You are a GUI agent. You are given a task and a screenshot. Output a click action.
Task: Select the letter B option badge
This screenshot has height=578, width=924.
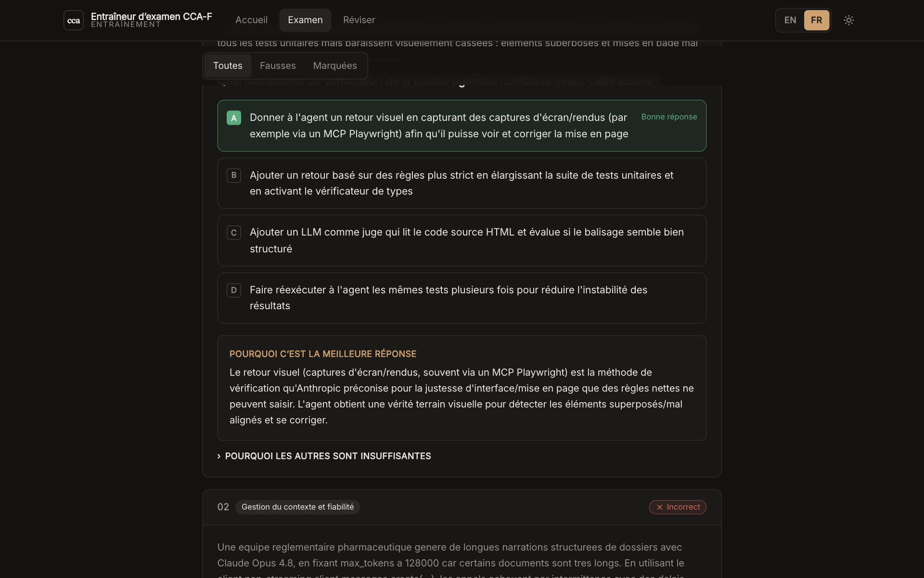coord(234,175)
